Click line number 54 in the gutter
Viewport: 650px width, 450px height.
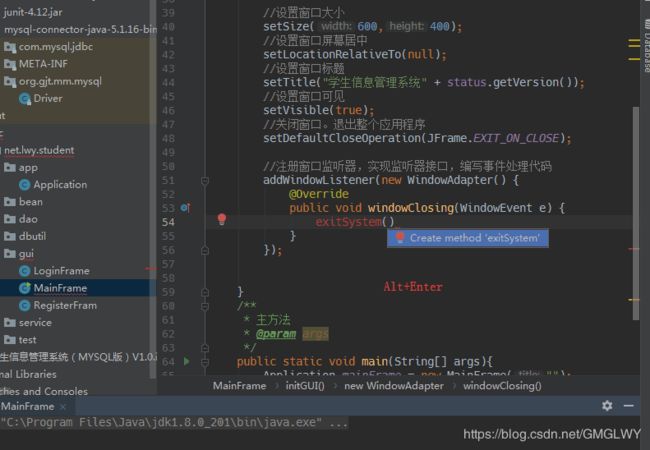[x=168, y=222]
